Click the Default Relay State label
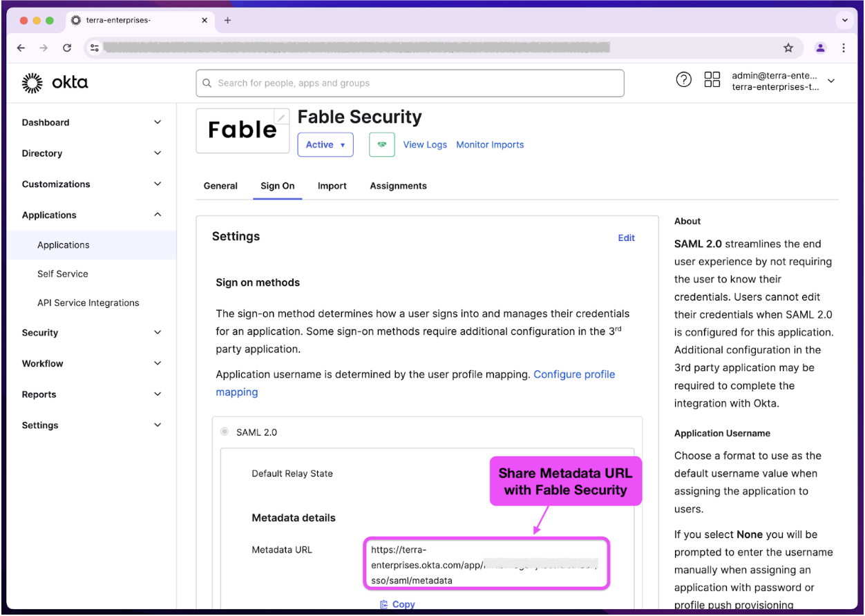Screen dimensions: 865x616 (x=292, y=474)
